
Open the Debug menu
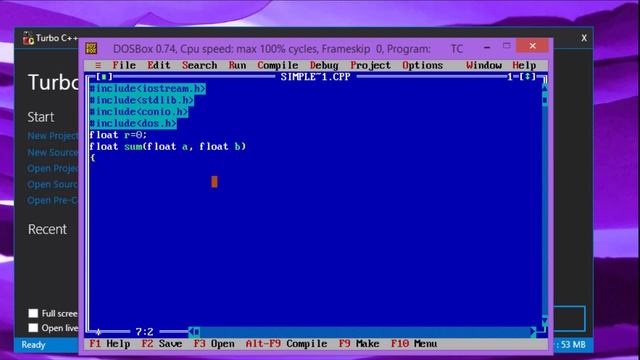point(324,65)
